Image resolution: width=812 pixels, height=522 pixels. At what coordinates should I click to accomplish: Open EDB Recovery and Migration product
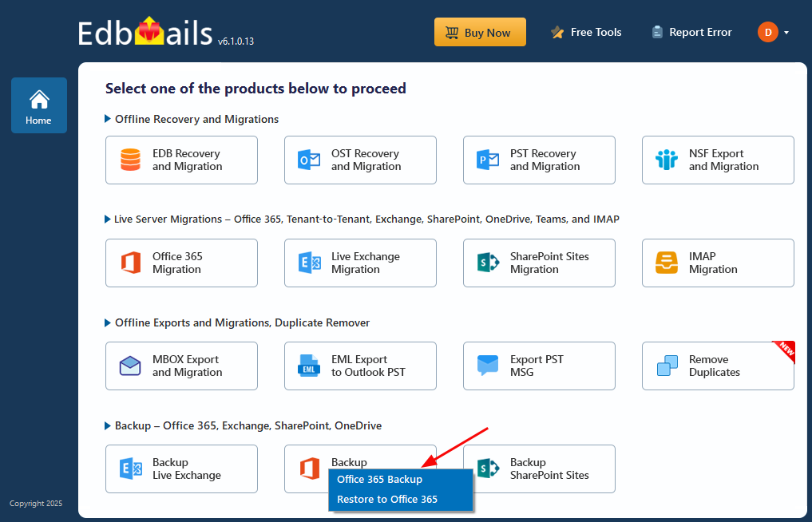tap(181, 160)
